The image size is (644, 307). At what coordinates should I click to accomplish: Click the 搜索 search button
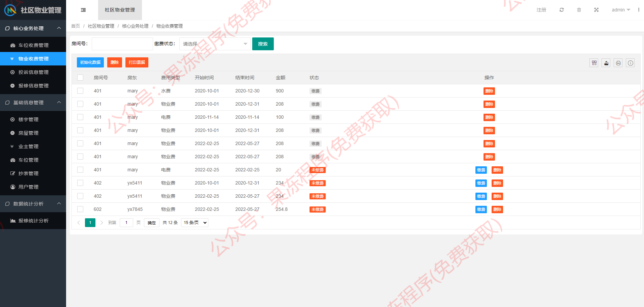pyautogui.click(x=263, y=44)
